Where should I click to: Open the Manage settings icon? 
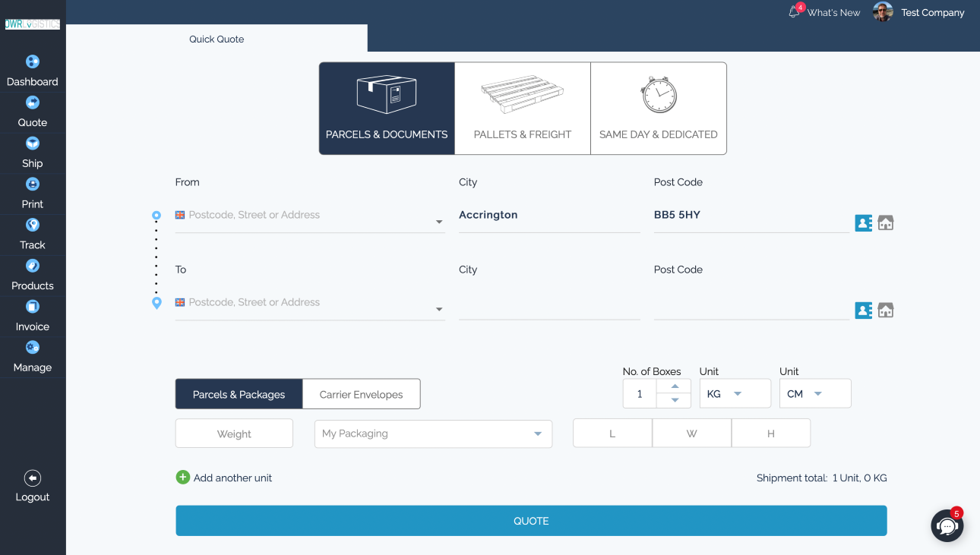click(x=33, y=348)
